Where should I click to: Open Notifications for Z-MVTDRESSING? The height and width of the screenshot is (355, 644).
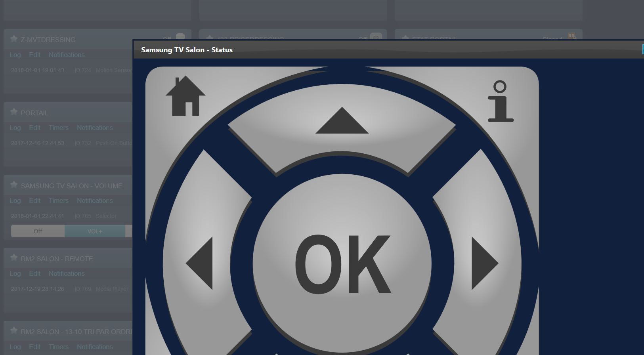67,55
